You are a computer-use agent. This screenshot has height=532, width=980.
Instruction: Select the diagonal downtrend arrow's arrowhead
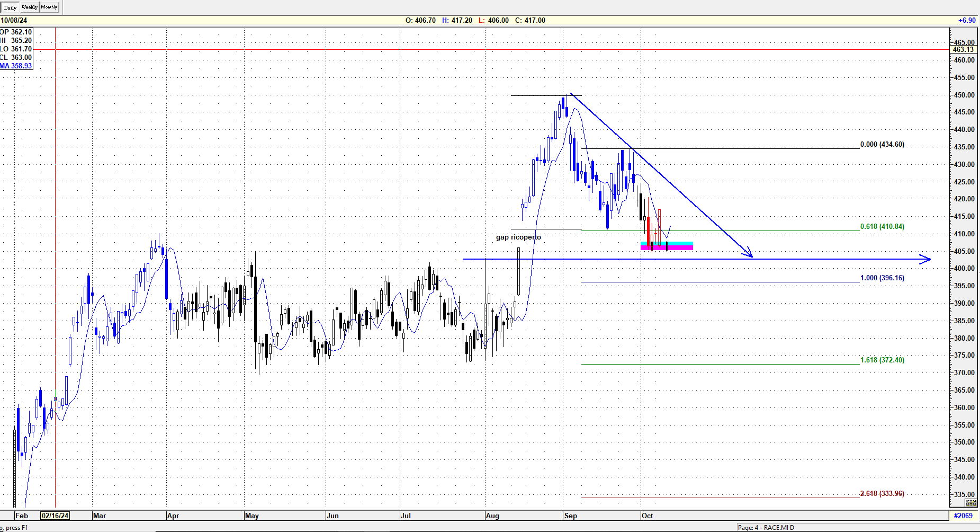pos(749,254)
